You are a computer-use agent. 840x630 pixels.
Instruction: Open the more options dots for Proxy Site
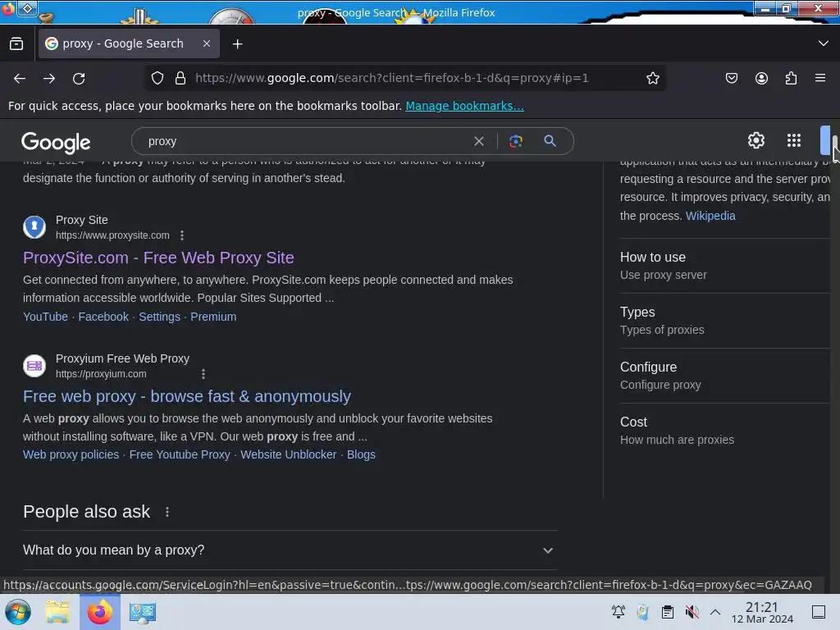coord(182,235)
